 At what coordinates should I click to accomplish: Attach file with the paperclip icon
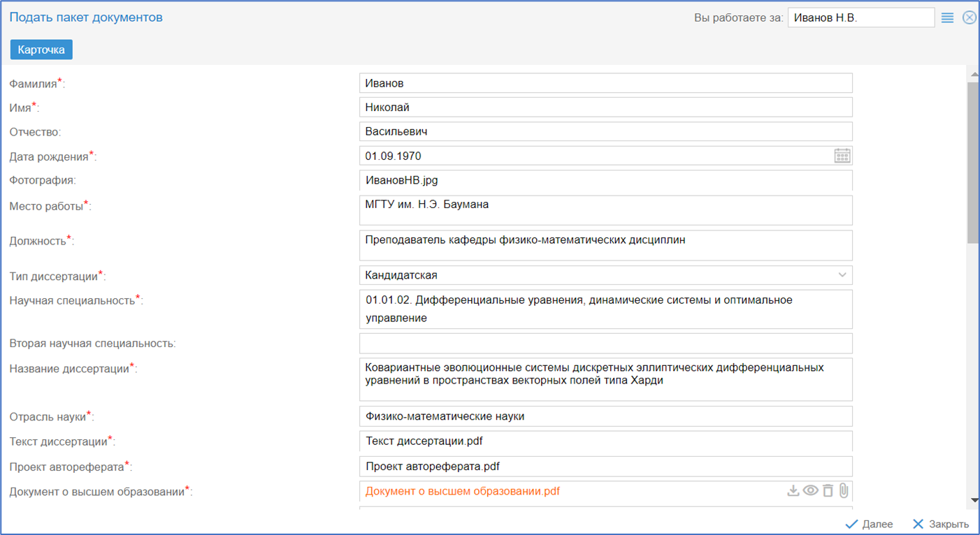point(844,491)
